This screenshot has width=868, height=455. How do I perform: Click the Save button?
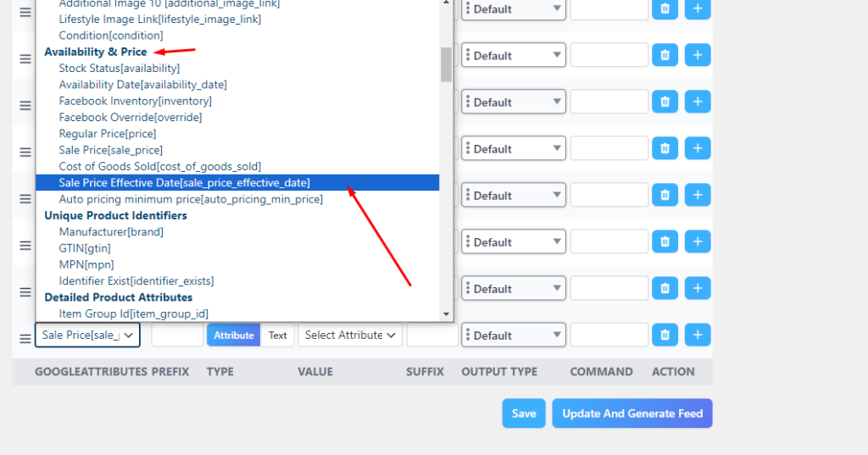523,413
